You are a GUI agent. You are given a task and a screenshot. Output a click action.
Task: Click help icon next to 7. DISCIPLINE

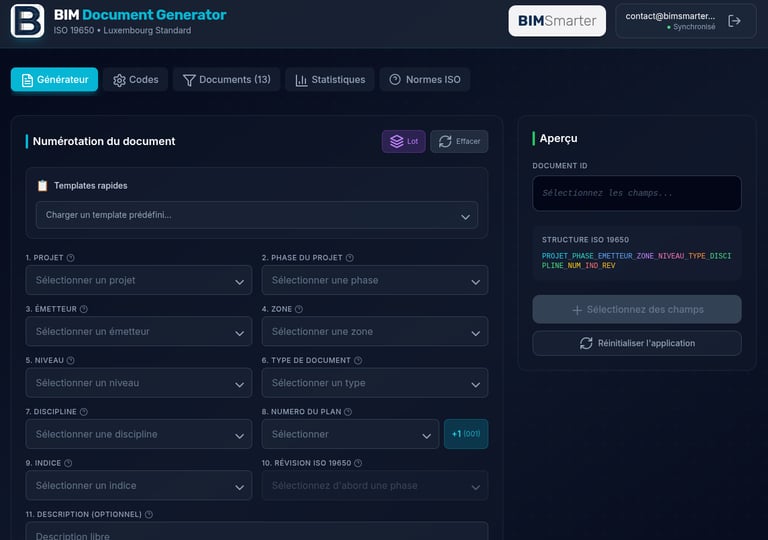click(x=84, y=412)
